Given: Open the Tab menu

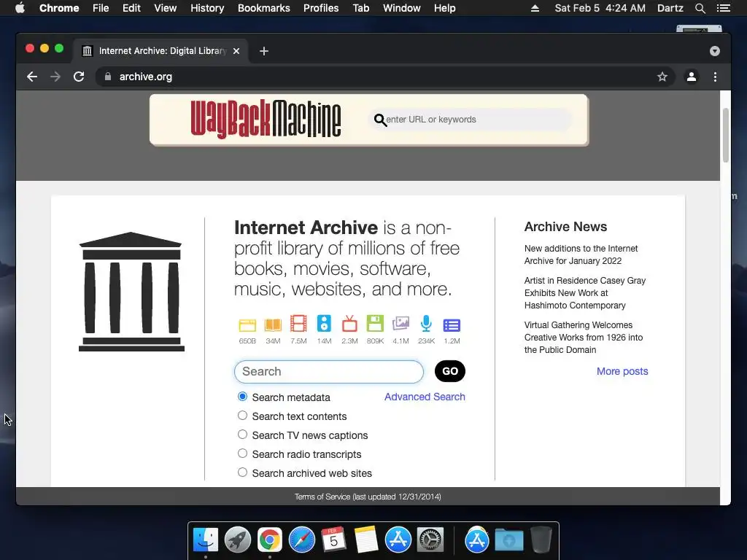Looking at the screenshot, I should click(361, 8).
